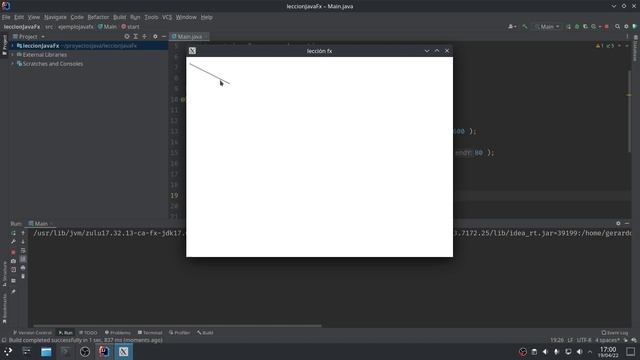Click the yellow warning indicator in editor
The height and width of the screenshot is (360, 640).
tap(599, 46)
